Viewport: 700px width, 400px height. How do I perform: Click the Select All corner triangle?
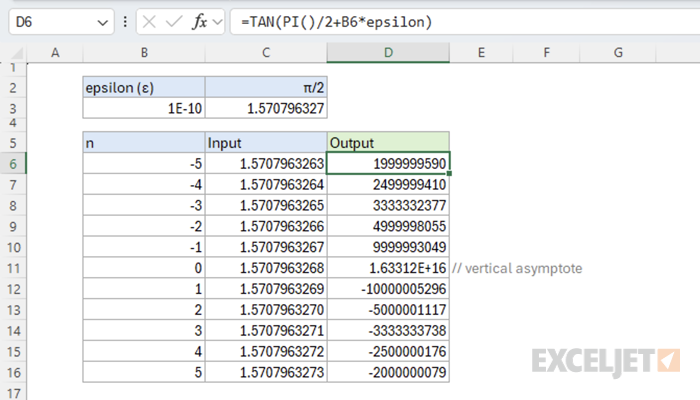point(17,54)
